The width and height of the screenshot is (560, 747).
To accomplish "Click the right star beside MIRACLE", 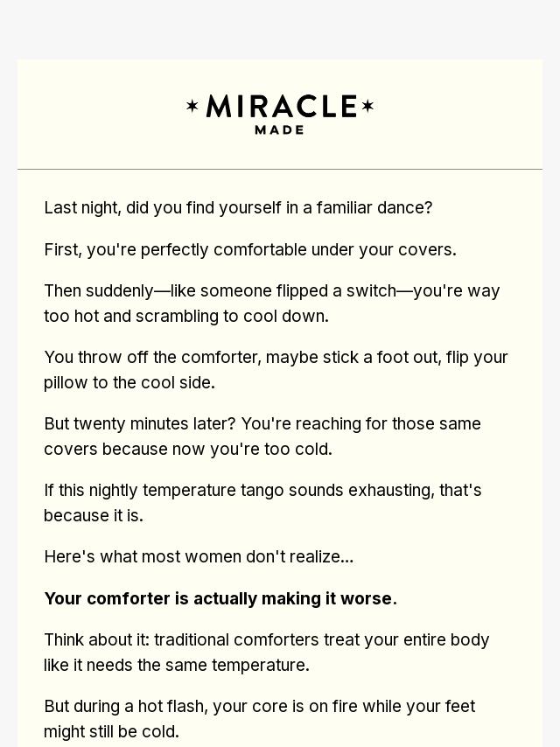I will pyautogui.click(x=367, y=106).
